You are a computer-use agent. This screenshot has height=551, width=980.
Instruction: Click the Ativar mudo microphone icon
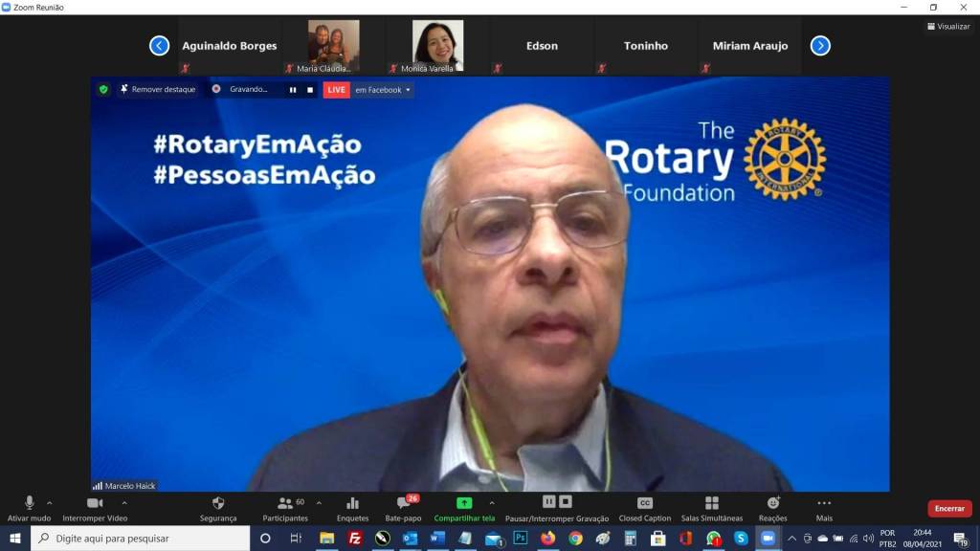pyautogui.click(x=29, y=503)
